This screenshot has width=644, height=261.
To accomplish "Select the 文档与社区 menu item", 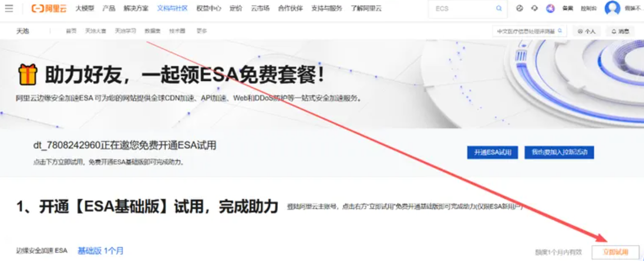I will 172,8.
